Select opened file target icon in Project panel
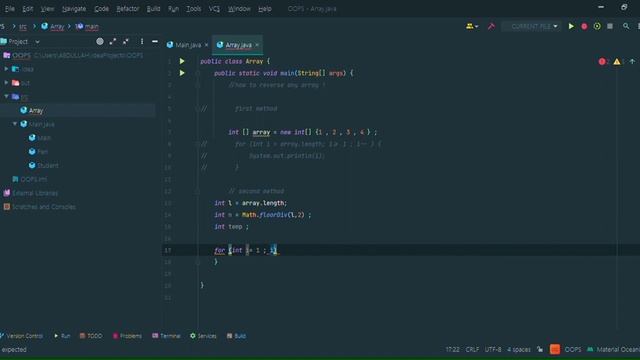The height and width of the screenshot is (360, 640). click(100, 41)
